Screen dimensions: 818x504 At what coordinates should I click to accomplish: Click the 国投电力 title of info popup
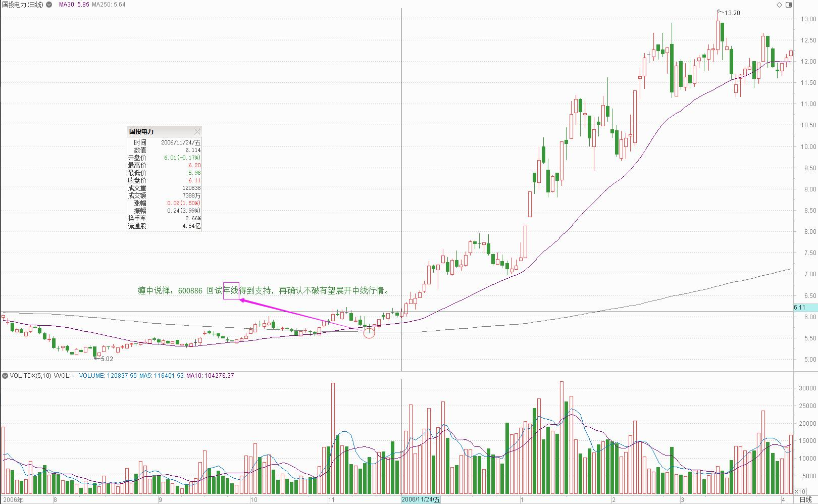pos(141,131)
